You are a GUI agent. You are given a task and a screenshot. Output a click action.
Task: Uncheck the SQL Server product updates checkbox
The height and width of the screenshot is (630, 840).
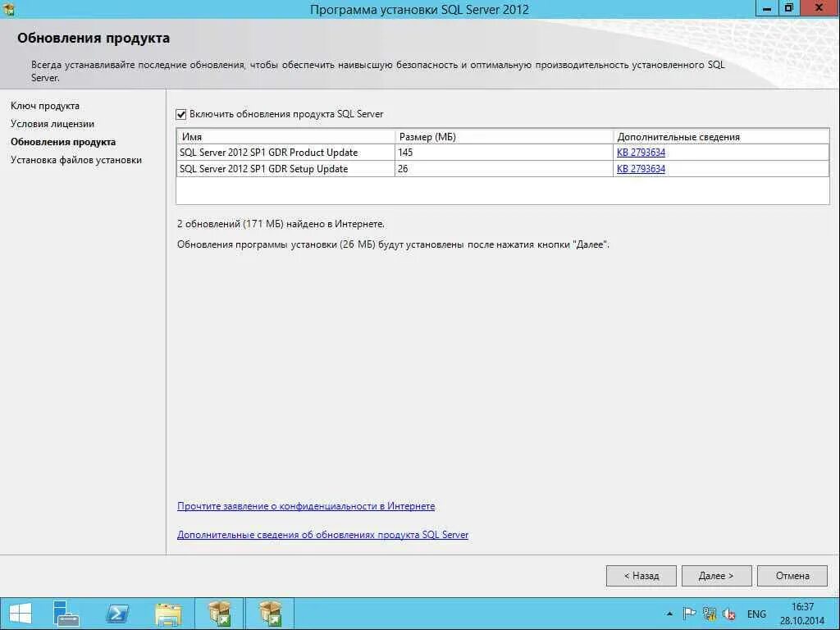click(181, 114)
